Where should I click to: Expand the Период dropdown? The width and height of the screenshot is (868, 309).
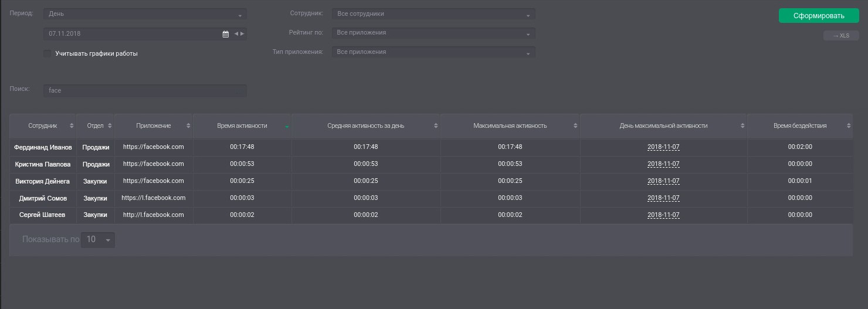click(x=145, y=14)
